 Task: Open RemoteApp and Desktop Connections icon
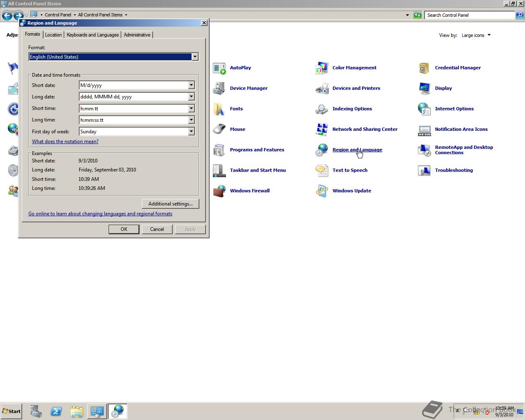pyautogui.click(x=425, y=150)
